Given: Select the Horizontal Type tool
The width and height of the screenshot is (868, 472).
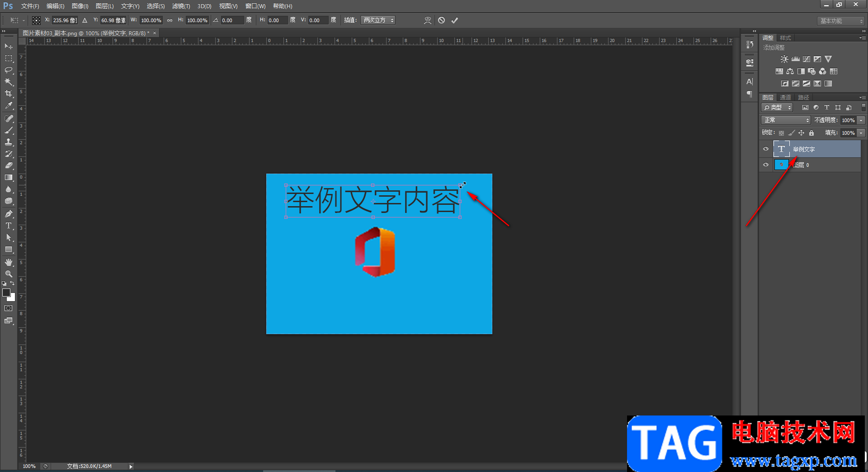Looking at the screenshot, I should 9,226.
